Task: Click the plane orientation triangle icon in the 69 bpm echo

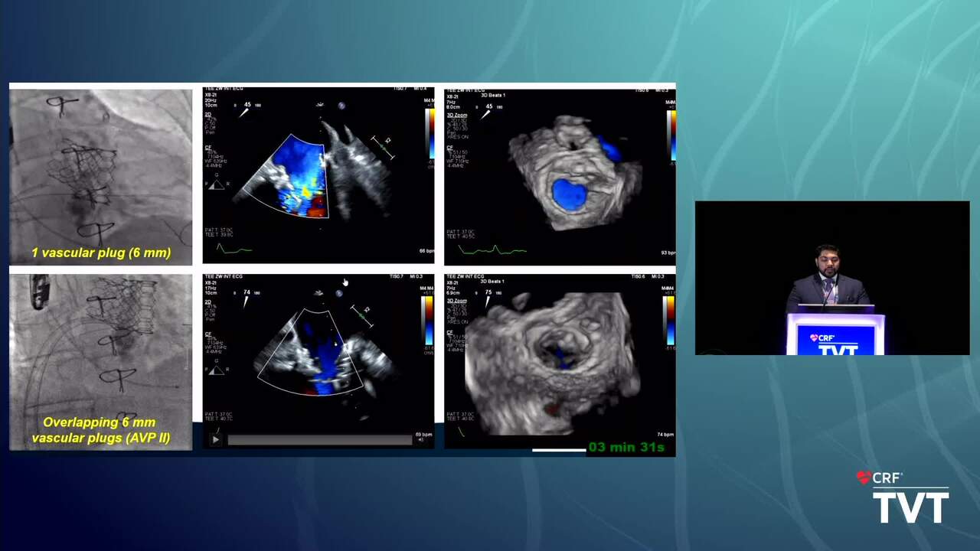Action: pos(217,370)
